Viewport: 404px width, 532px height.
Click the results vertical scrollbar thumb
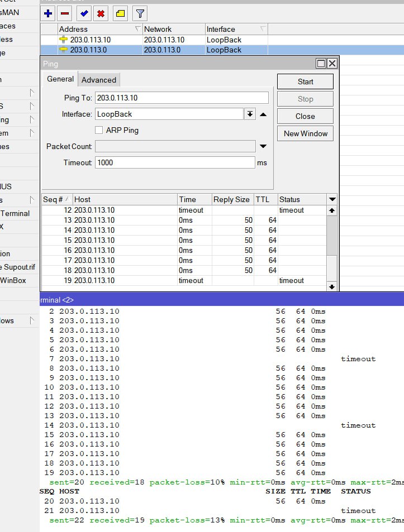332,235
